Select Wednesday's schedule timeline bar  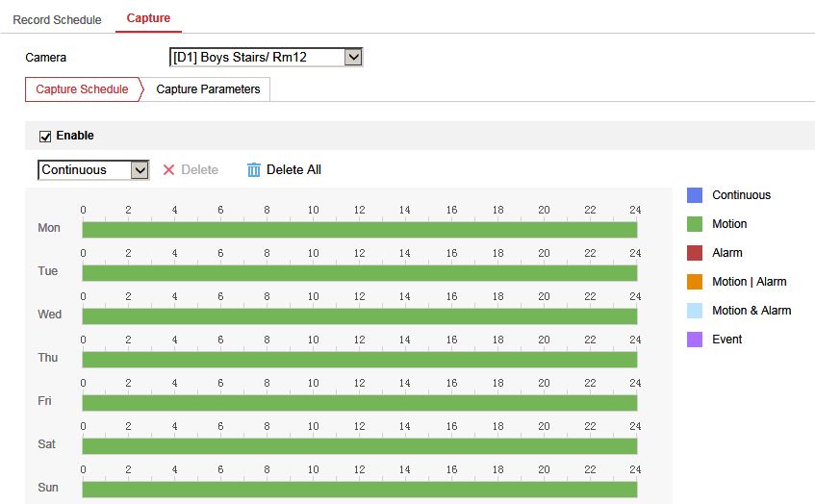point(360,316)
